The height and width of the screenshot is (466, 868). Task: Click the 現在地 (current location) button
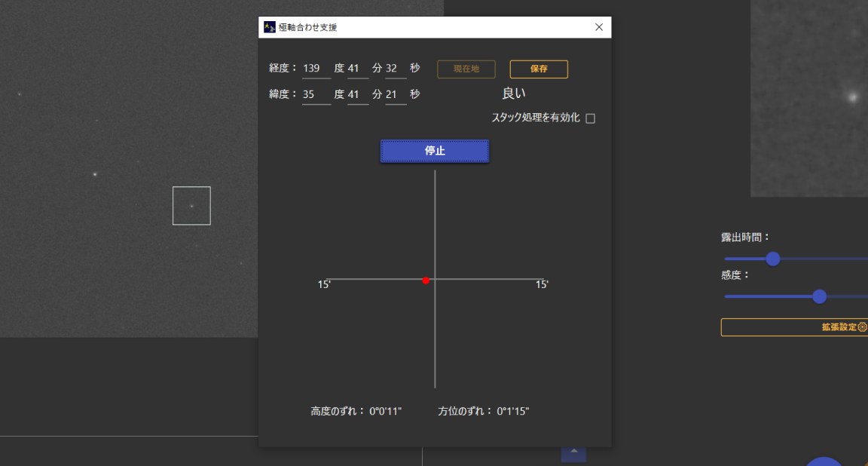click(466, 69)
